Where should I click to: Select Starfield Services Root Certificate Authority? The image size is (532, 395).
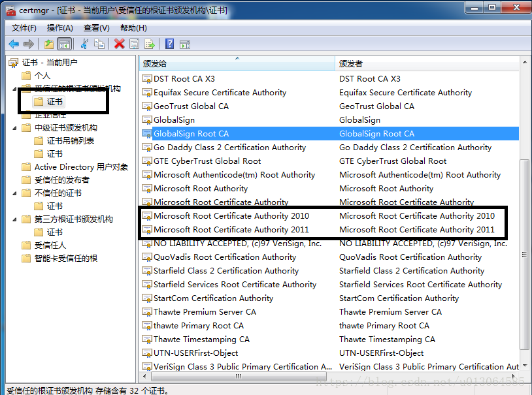click(x=329, y=285)
